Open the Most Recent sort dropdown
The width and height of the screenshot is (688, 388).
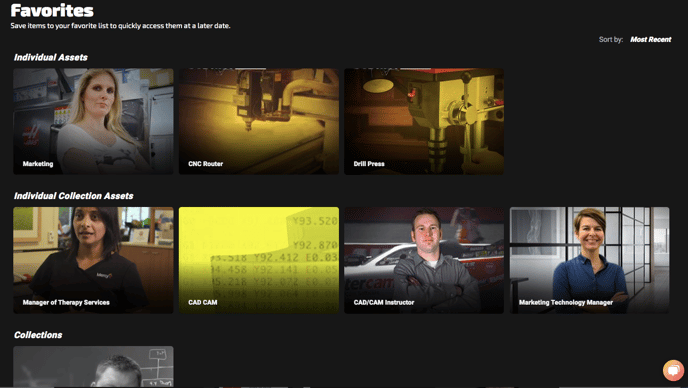pos(650,40)
